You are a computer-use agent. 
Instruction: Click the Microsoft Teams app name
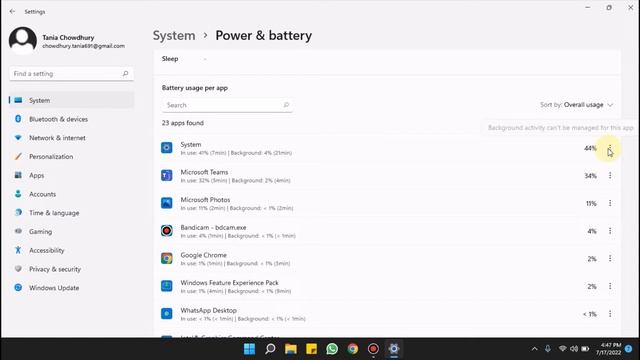coord(204,172)
